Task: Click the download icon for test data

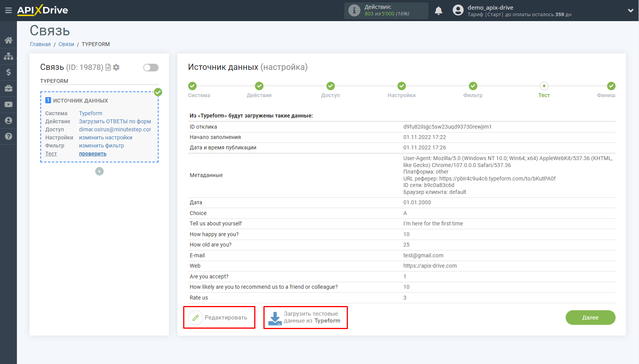Action: tap(275, 318)
